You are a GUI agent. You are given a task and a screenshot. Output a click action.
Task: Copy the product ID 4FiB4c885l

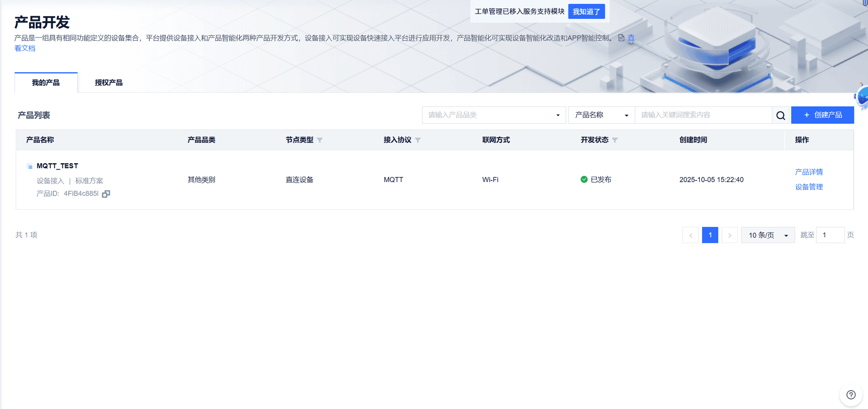coord(105,193)
